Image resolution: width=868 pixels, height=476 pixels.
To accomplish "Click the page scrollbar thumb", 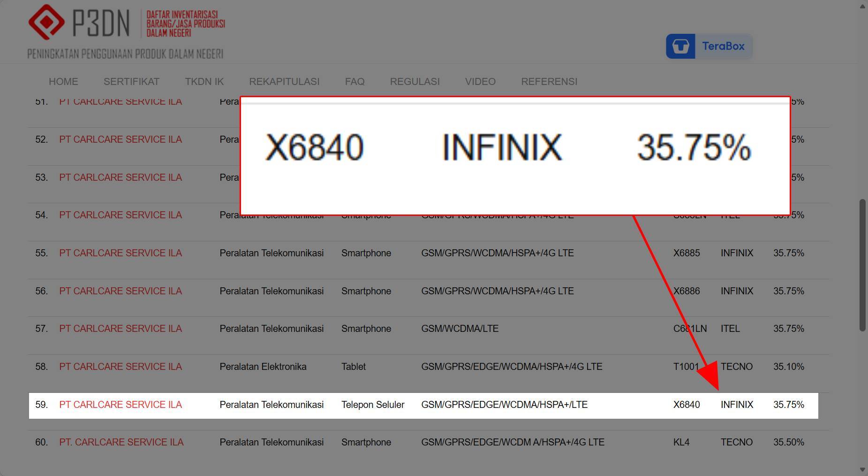I will click(862, 265).
